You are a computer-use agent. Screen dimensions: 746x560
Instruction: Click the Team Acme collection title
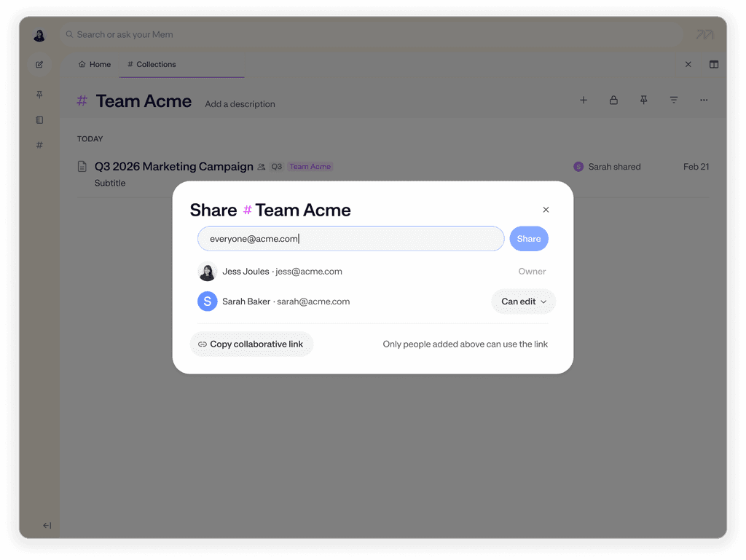[144, 101]
